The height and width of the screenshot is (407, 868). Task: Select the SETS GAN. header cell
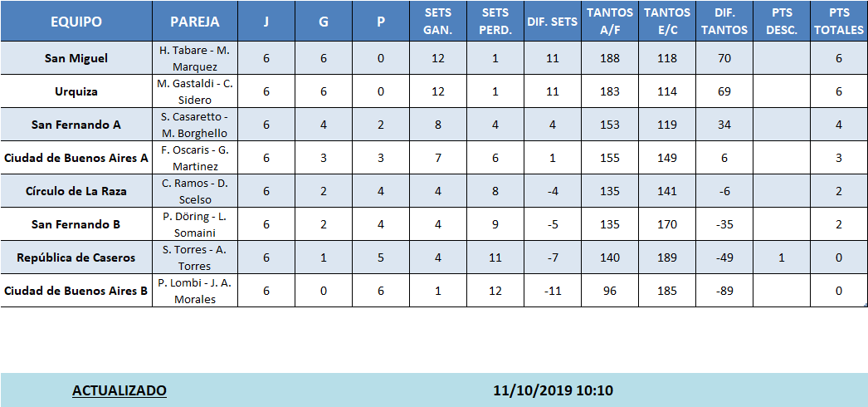point(437,22)
